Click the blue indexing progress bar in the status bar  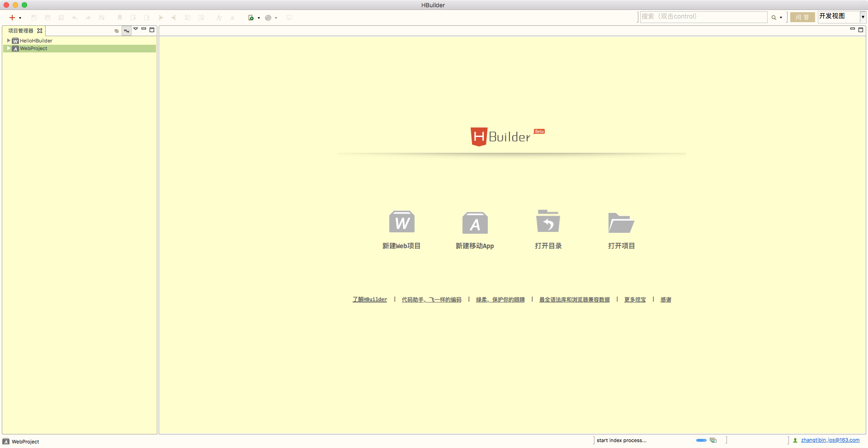[x=701, y=440]
